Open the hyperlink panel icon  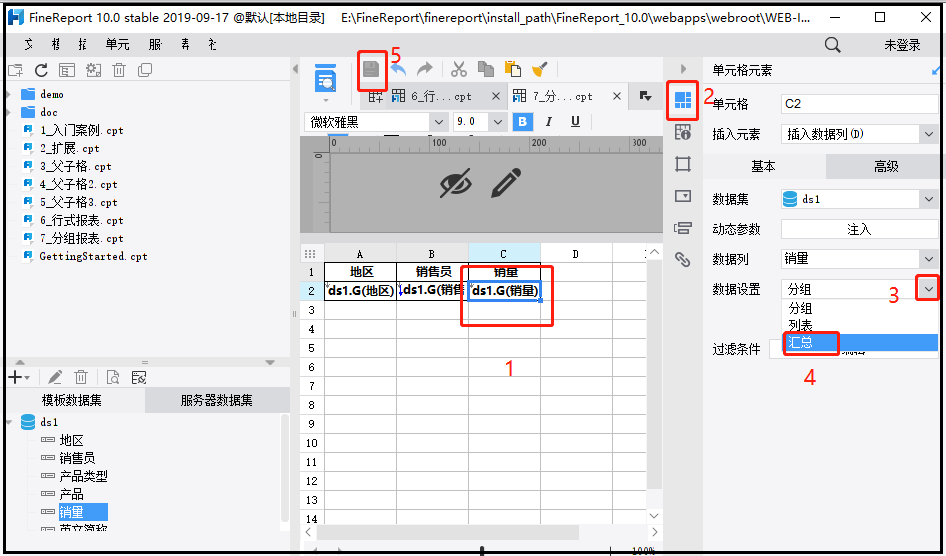[x=683, y=259]
